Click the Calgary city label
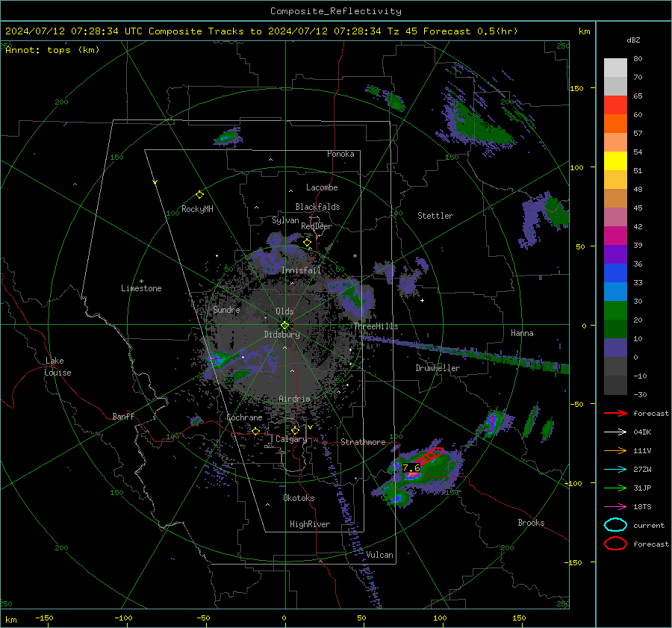Screen dimensions: 672x628 [291, 439]
